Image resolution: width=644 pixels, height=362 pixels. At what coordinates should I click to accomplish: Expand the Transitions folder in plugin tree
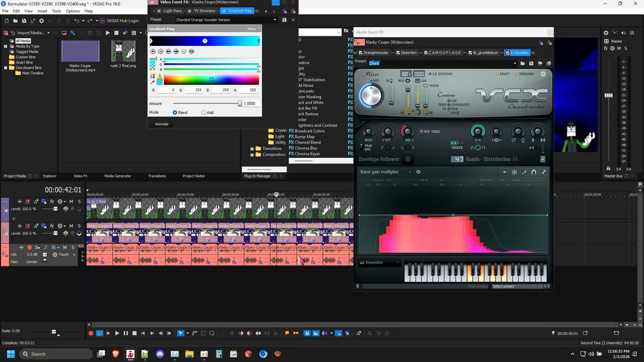coord(252,149)
